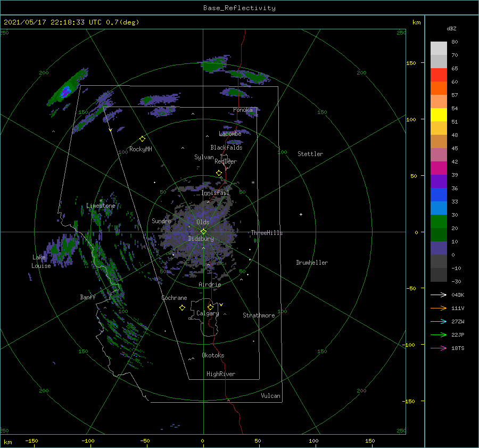
Task: Click the RockyMH label
Action: click(141, 149)
